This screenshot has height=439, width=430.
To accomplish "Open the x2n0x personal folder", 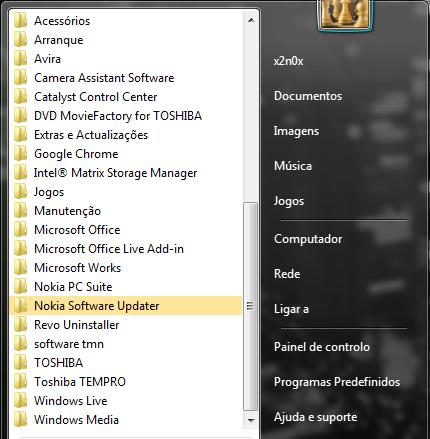I will click(x=289, y=61).
